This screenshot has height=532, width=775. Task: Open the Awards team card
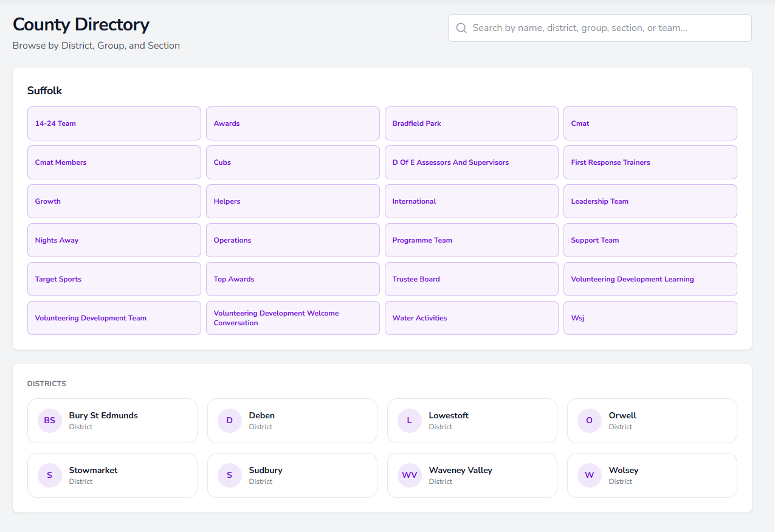click(x=293, y=123)
